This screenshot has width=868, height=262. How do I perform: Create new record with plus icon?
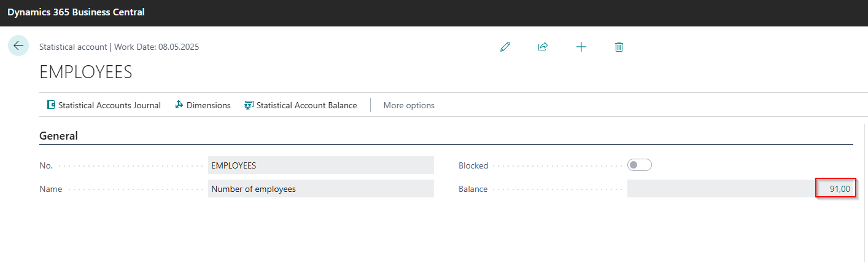point(581,47)
